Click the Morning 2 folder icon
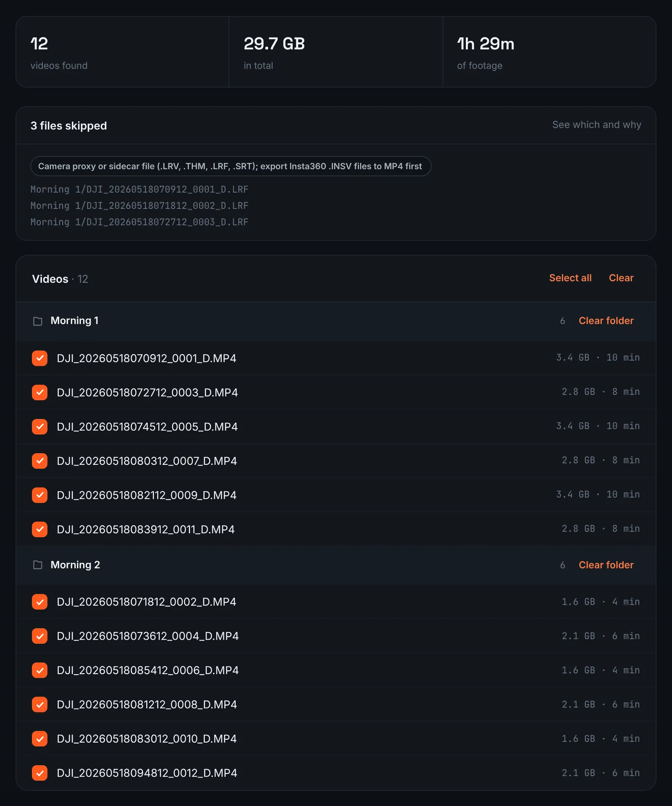Screen dimensions: 672x806 [x=38, y=565]
